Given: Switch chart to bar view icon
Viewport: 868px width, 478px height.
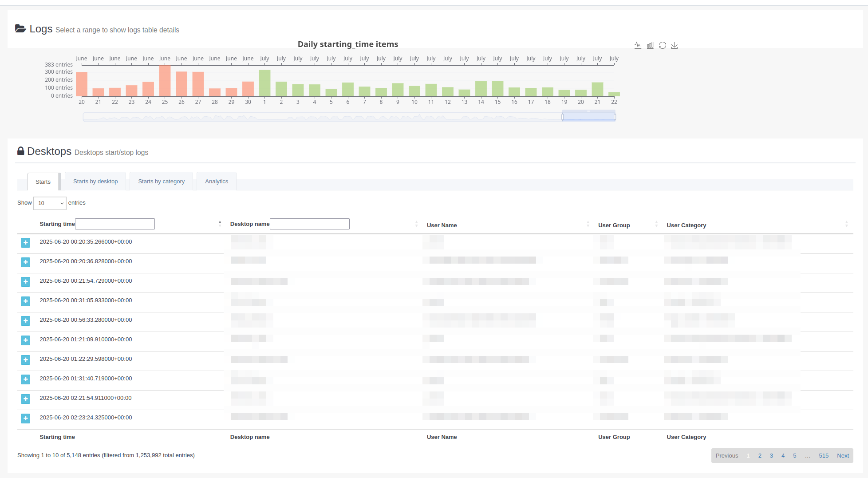Looking at the screenshot, I should 650,45.
